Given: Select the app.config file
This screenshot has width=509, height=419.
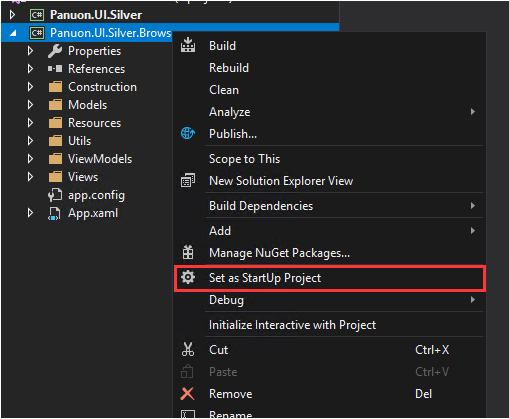Looking at the screenshot, I should (96, 195).
